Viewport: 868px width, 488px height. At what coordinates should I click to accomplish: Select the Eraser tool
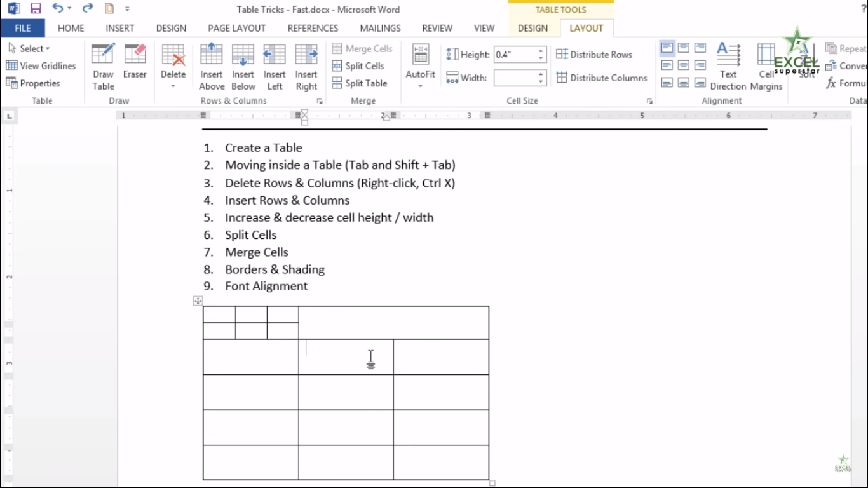[x=135, y=62]
